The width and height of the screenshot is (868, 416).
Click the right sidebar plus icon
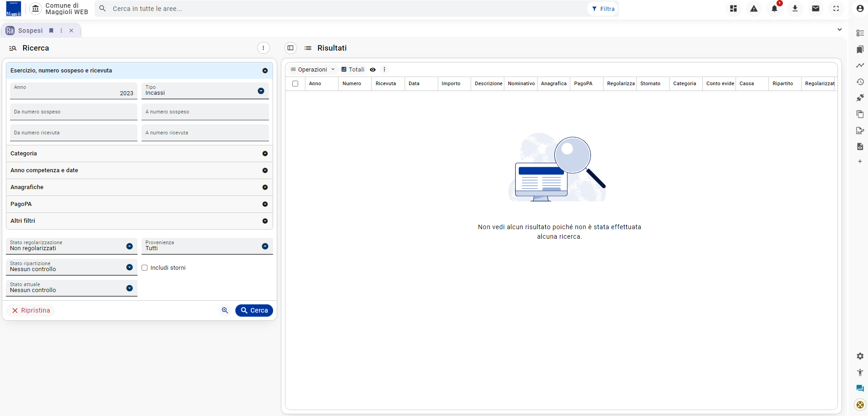pos(860,162)
